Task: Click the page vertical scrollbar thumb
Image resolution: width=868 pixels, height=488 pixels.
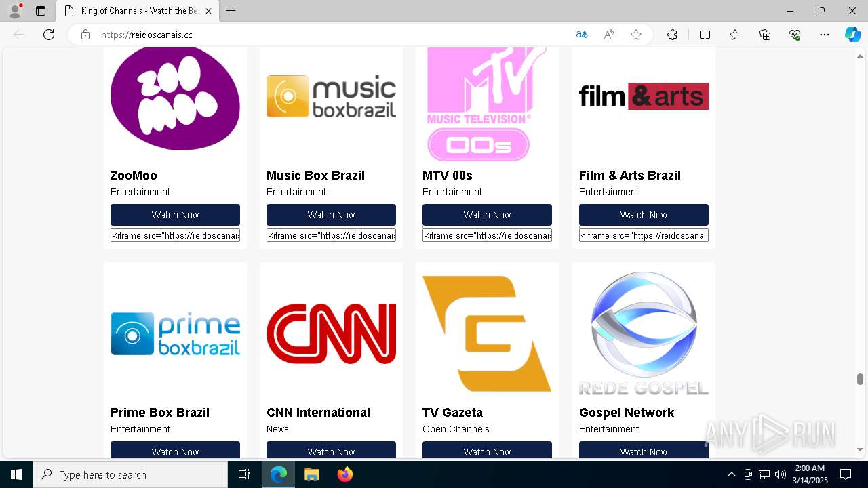Action: 860,379
